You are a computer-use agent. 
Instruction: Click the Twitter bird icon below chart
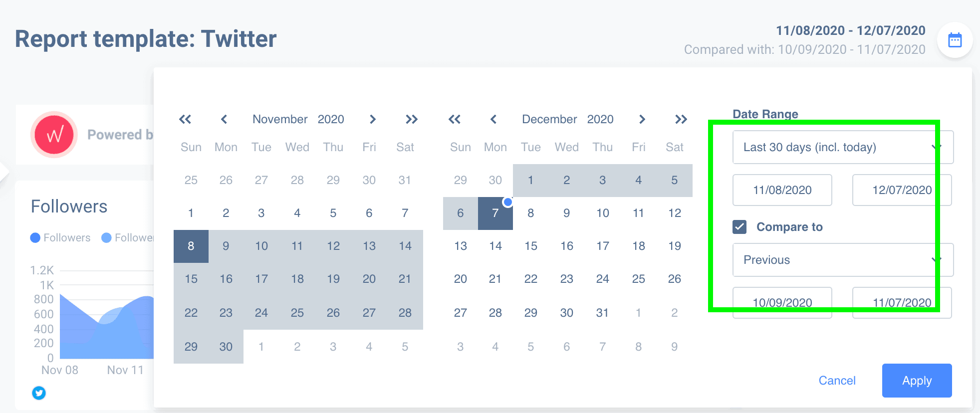(x=39, y=393)
